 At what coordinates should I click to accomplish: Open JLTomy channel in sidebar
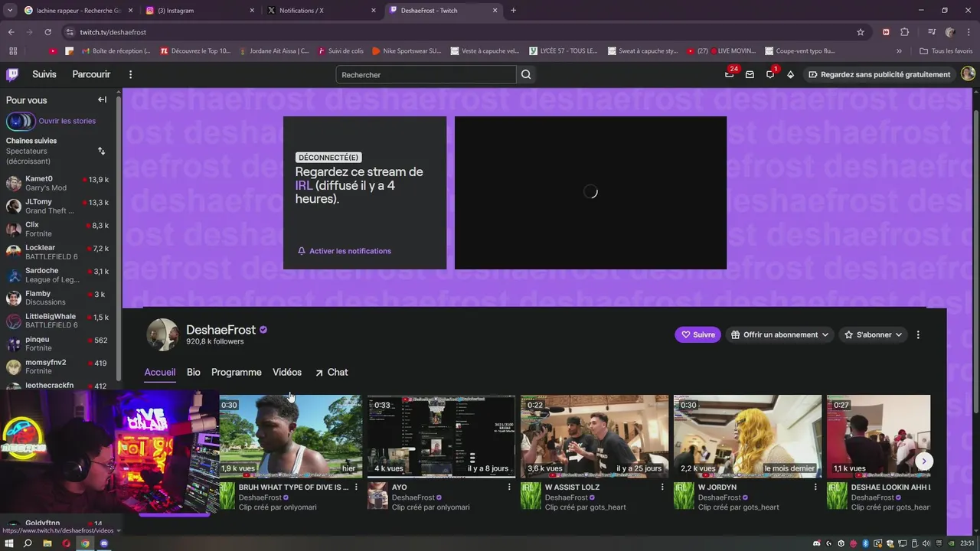[x=58, y=206]
